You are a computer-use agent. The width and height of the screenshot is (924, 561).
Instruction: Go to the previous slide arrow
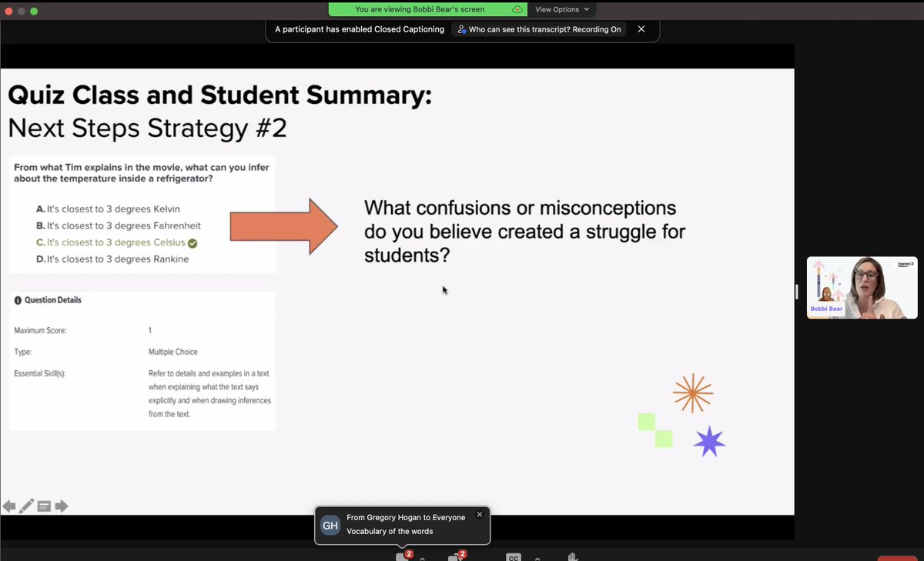coord(9,506)
